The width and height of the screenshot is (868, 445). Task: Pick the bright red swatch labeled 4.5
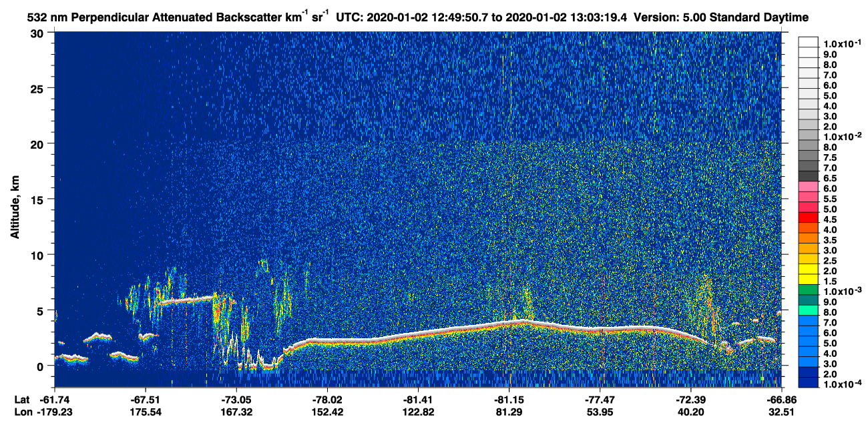click(809, 217)
